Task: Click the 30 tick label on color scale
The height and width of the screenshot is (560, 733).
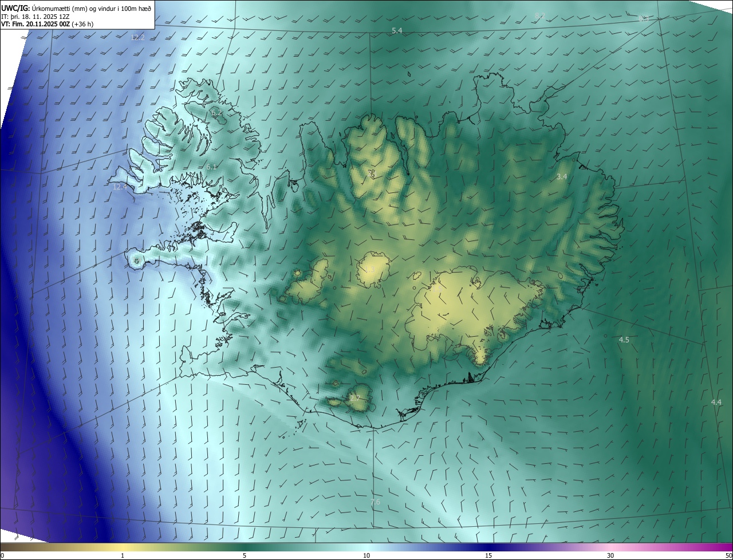Action: (x=610, y=555)
